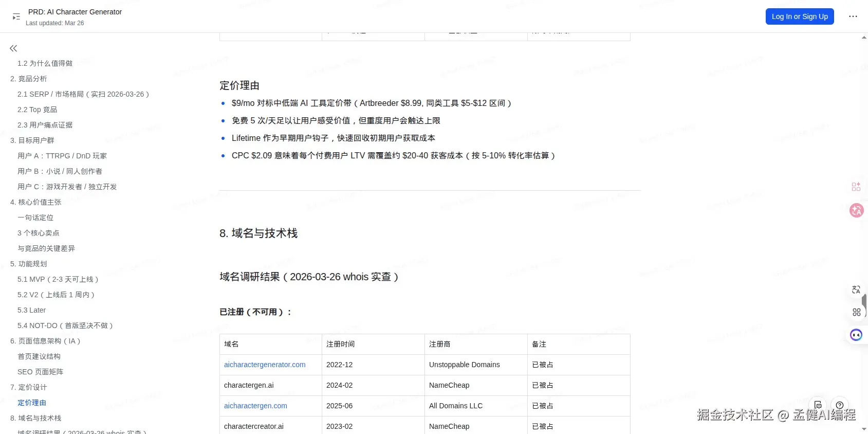Click the comments note icon at bottom

click(x=818, y=405)
